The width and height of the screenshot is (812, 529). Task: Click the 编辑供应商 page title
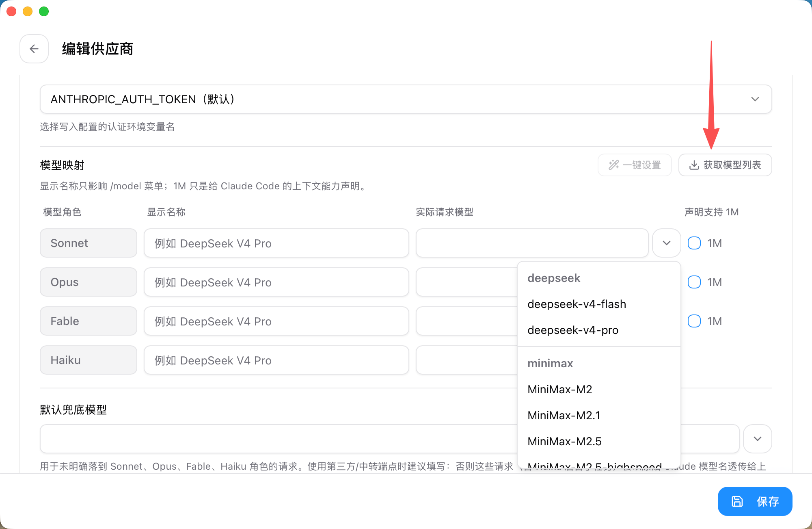coord(97,49)
